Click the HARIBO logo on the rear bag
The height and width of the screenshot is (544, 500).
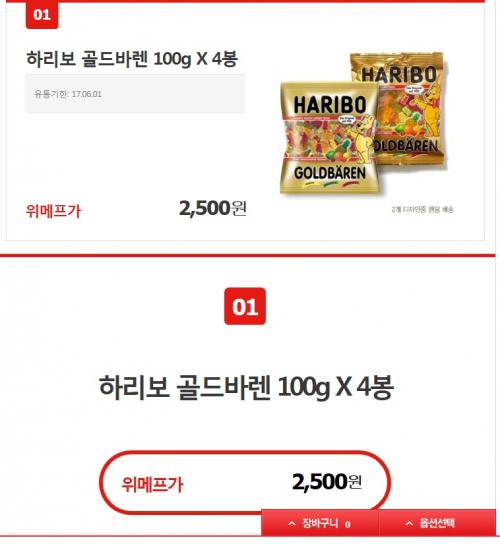pos(398,74)
